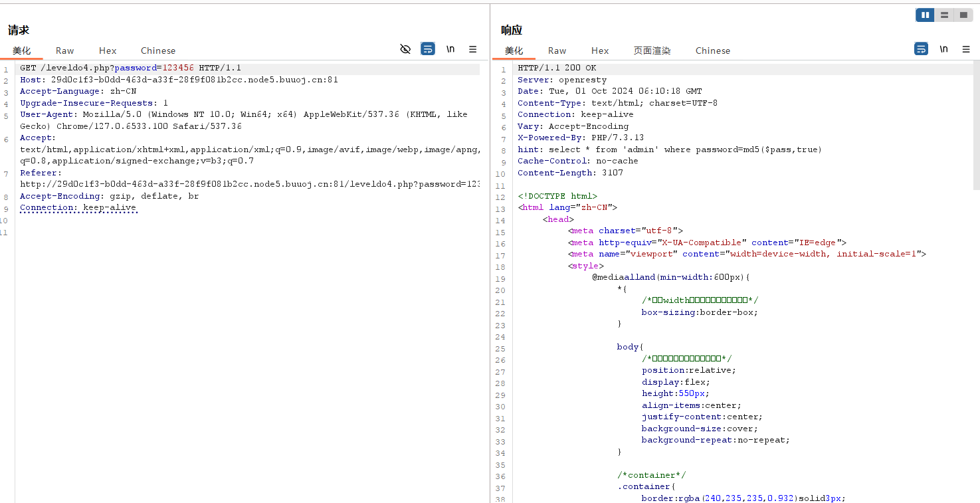
Task: Click the Cache-Control: no-cache header
Action: (577, 161)
